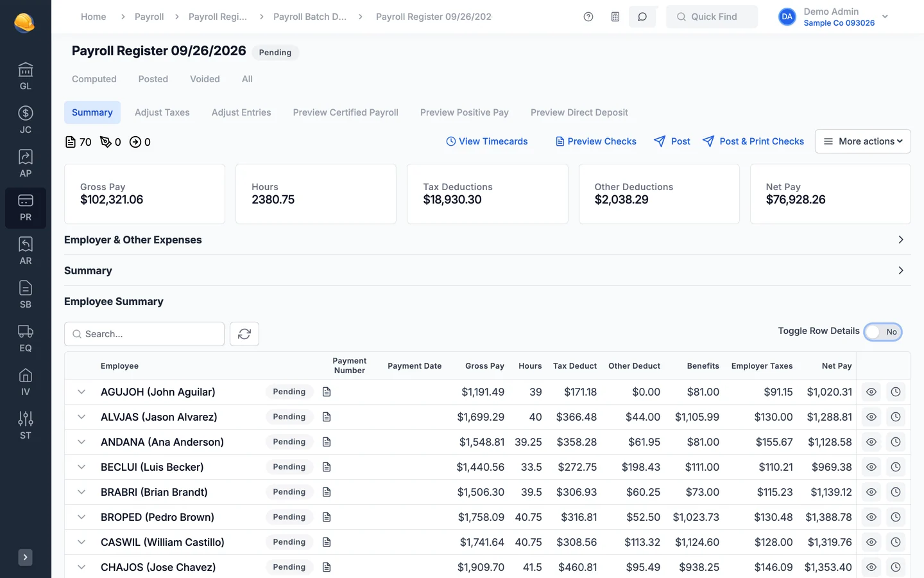
Task: Open Preview Certified Payroll tab
Action: (346, 112)
